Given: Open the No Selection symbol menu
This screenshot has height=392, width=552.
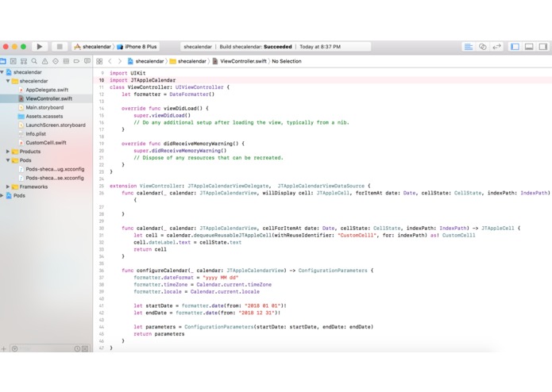Looking at the screenshot, I should (287, 61).
